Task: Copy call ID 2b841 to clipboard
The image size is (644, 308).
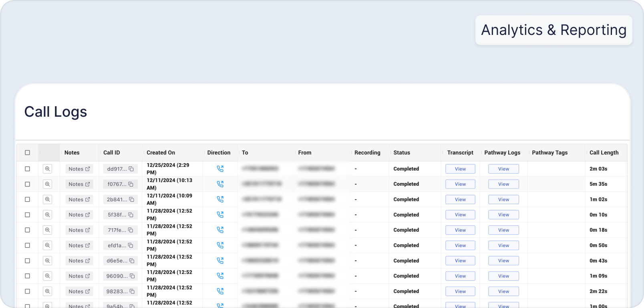Action: point(131,199)
